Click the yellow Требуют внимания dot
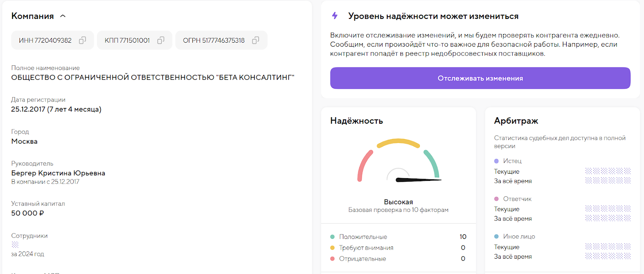This screenshot has height=274, width=644. pyautogui.click(x=332, y=248)
